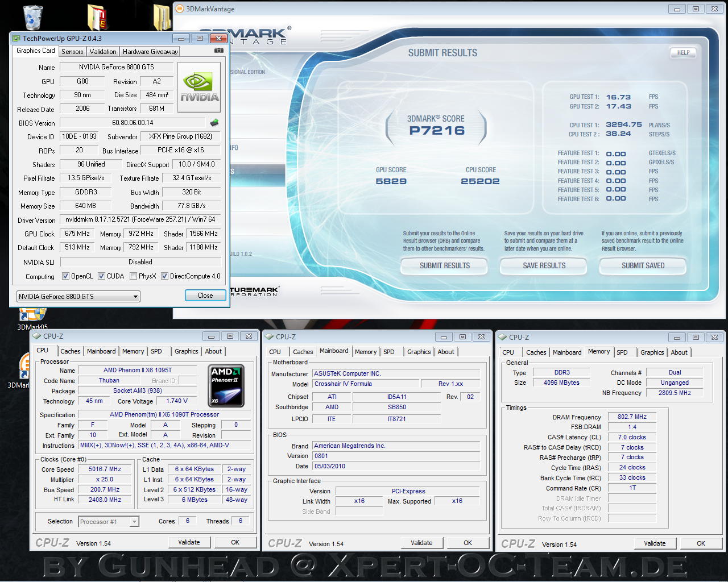Screen dimensions: 728x582
Task: Click the NB Frequency value 2809.5 MHz
Action: (675, 393)
